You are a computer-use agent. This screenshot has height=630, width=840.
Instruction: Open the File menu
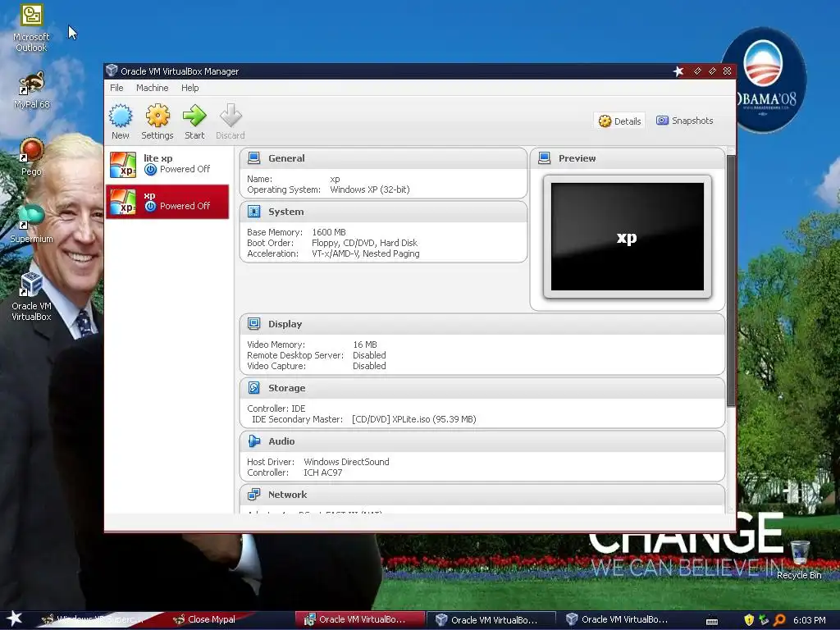(116, 88)
